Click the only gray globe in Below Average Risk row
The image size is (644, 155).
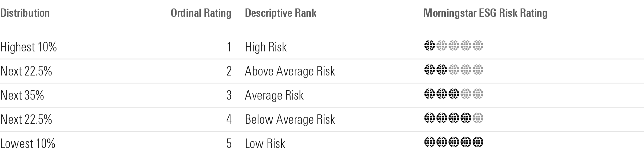click(x=478, y=118)
